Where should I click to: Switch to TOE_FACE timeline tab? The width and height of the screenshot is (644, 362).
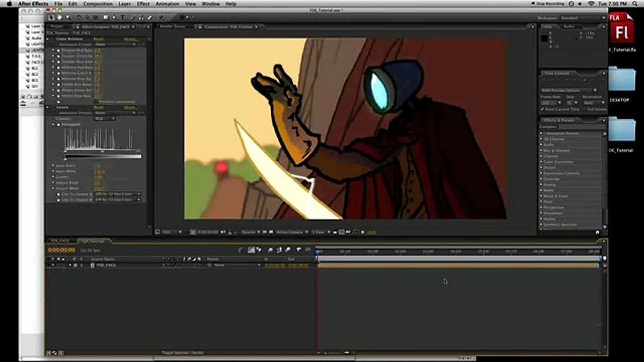60,241
